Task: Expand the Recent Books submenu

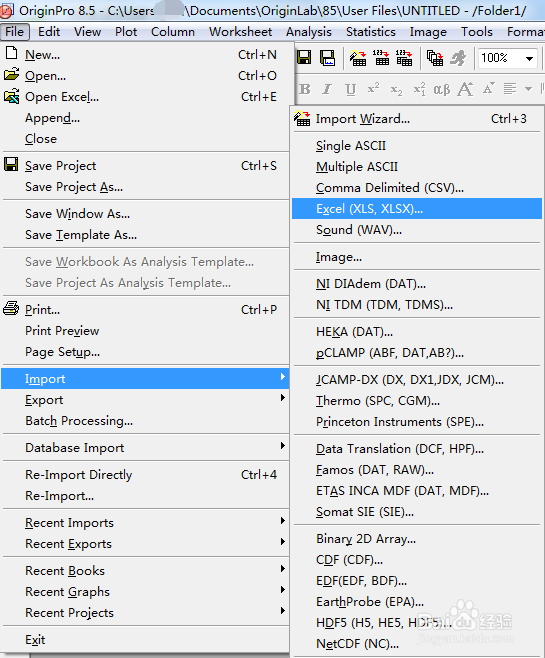Action: pos(283,568)
